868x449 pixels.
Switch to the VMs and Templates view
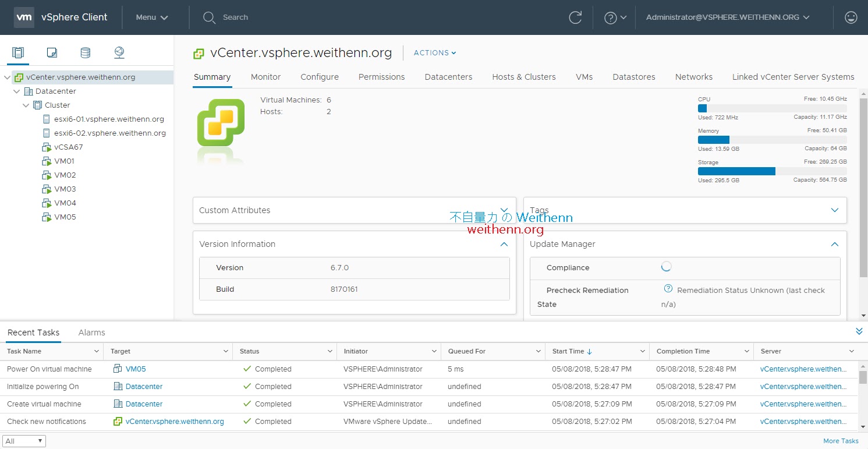click(52, 52)
